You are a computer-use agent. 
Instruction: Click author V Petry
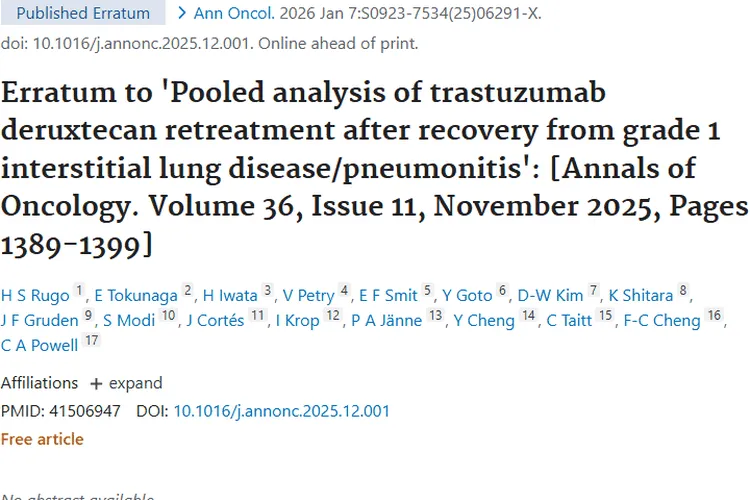pos(308,295)
